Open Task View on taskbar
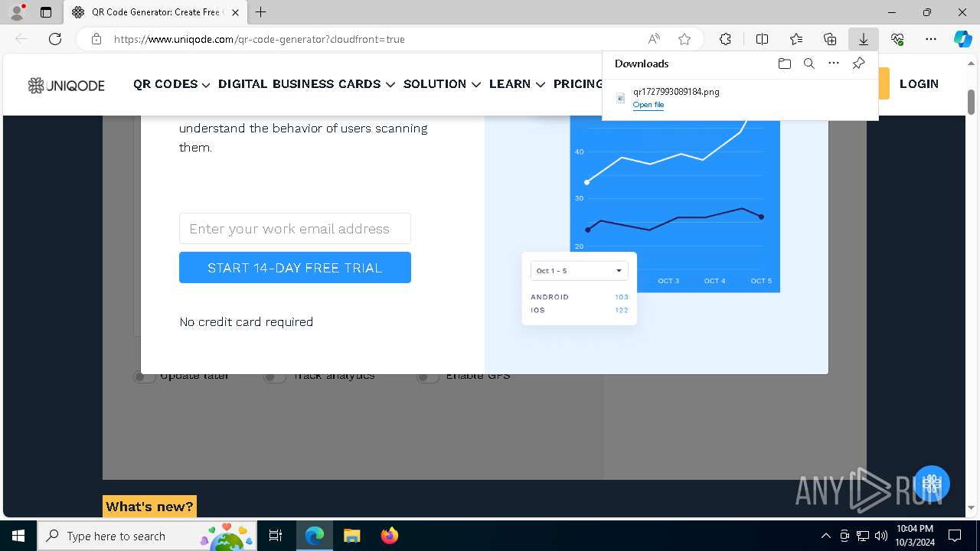The height and width of the screenshot is (551, 980). click(x=276, y=536)
